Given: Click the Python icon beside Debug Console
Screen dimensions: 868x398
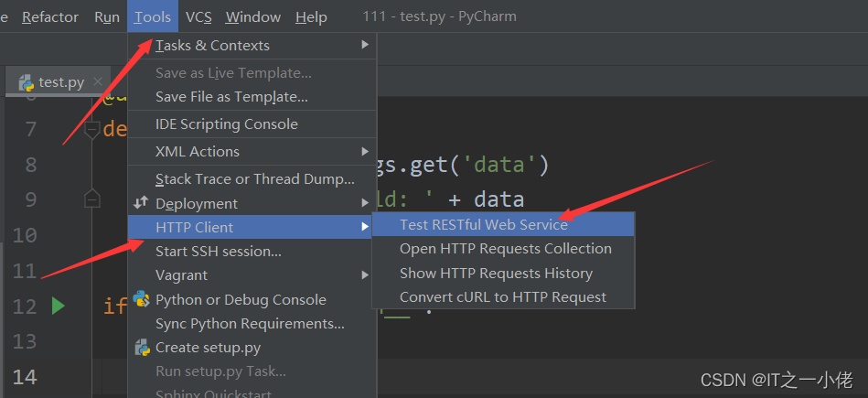Looking at the screenshot, I should [x=142, y=299].
